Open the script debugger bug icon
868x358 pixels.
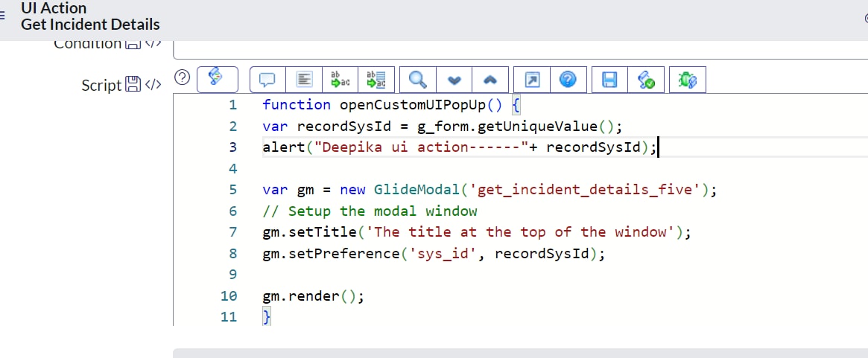point(687,80)
